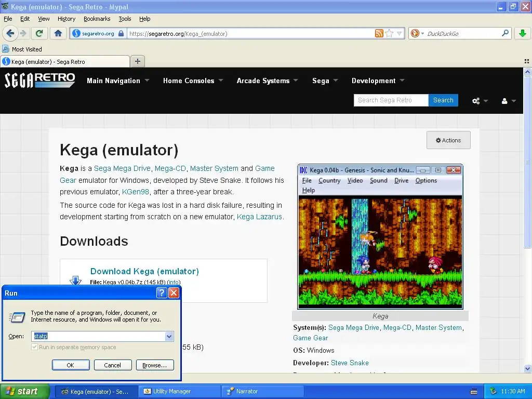Switch to Utility Manager taskbar item
532x399 pixels.
[180, 391]
